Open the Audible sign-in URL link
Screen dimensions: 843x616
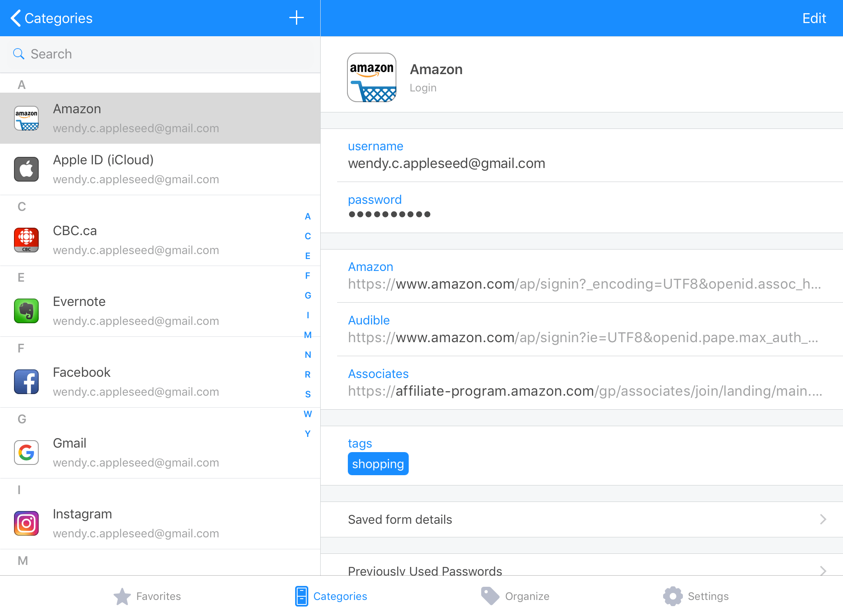tap(583, 338)
